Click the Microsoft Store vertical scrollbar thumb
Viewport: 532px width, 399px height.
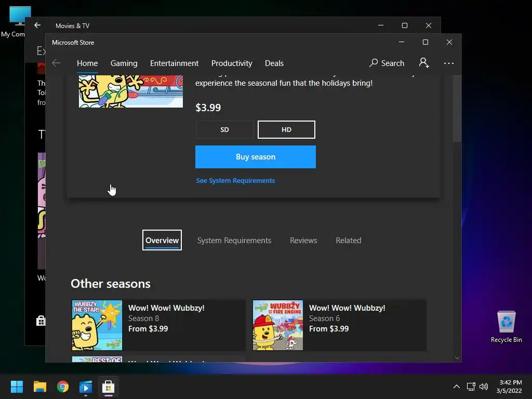pyautogui.click(x=457, y=108)
